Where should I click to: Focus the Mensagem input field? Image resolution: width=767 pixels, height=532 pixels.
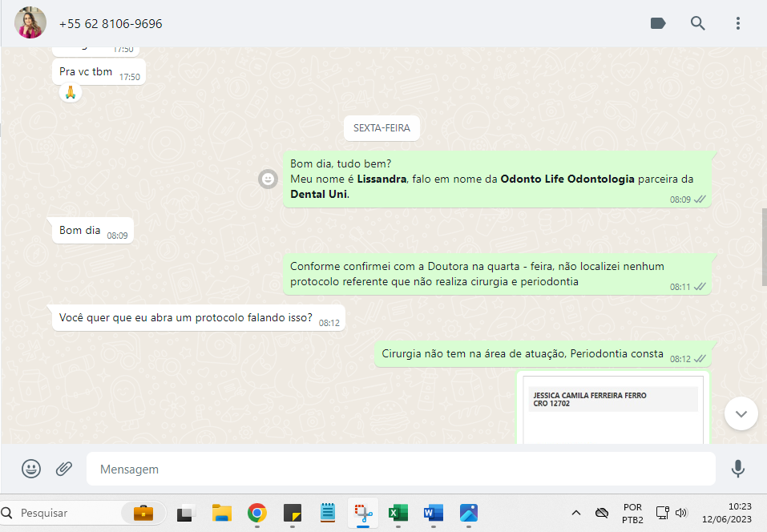click(401, 469)
